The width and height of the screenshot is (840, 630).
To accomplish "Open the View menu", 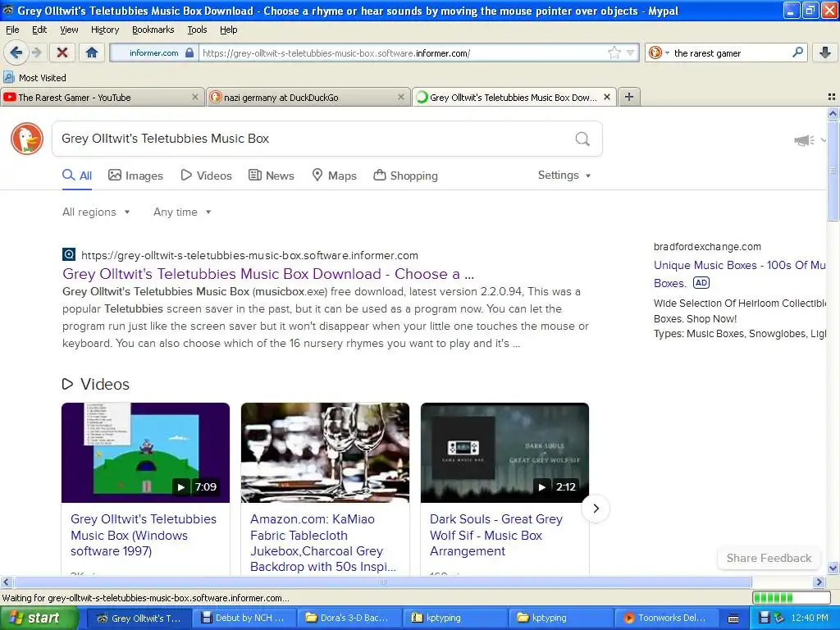I will pyautogui.click(x=69, y=30).
